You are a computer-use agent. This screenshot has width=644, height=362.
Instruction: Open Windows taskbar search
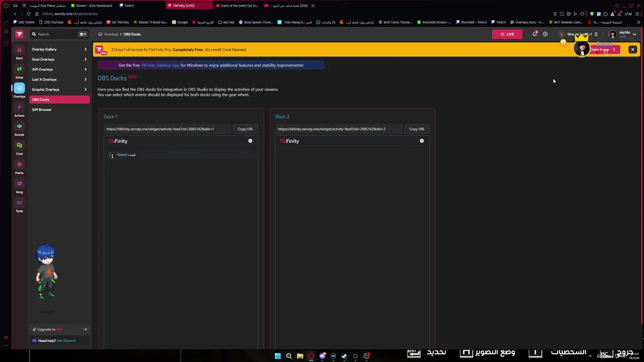pos(289,356)
